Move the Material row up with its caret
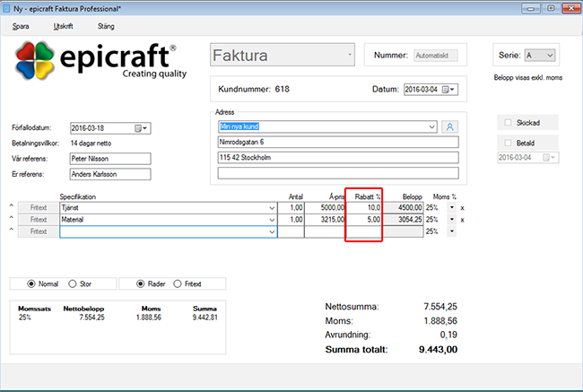Viewport: 583px width, 392px height. pos(11,218)
